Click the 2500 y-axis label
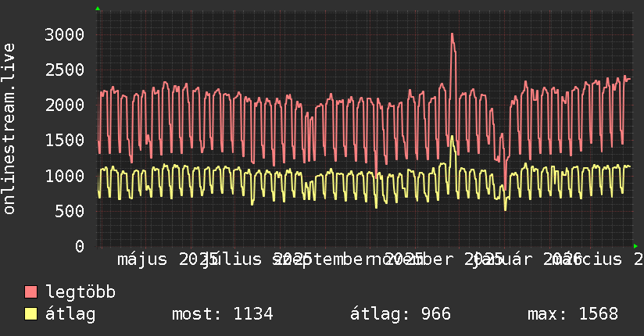Viewport: 644px width, 336px height. coord(65,70)
